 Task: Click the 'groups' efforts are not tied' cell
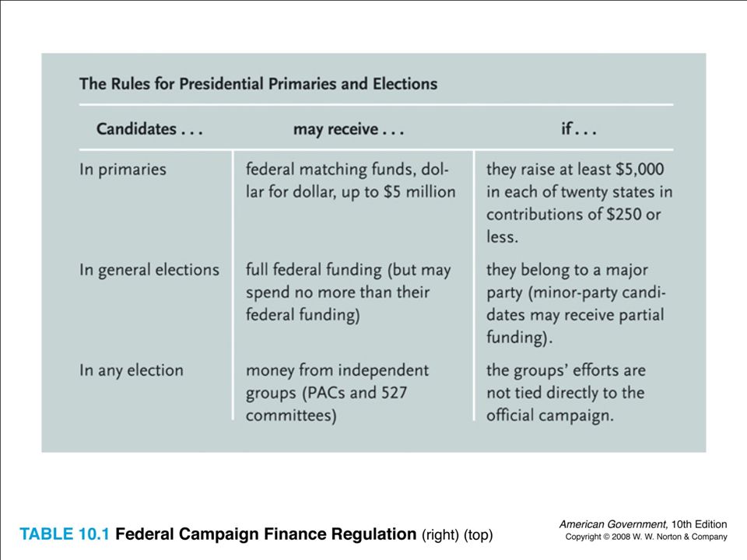tap(566, 393)
